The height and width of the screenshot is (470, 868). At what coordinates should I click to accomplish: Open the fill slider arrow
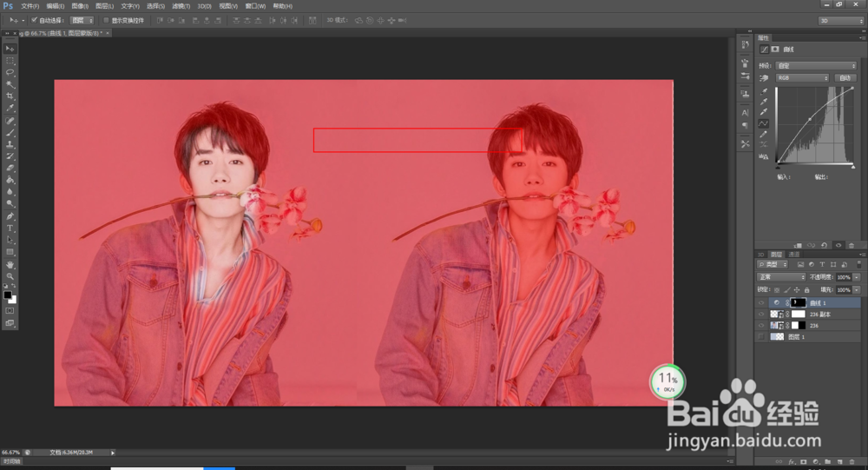point(857,290)
